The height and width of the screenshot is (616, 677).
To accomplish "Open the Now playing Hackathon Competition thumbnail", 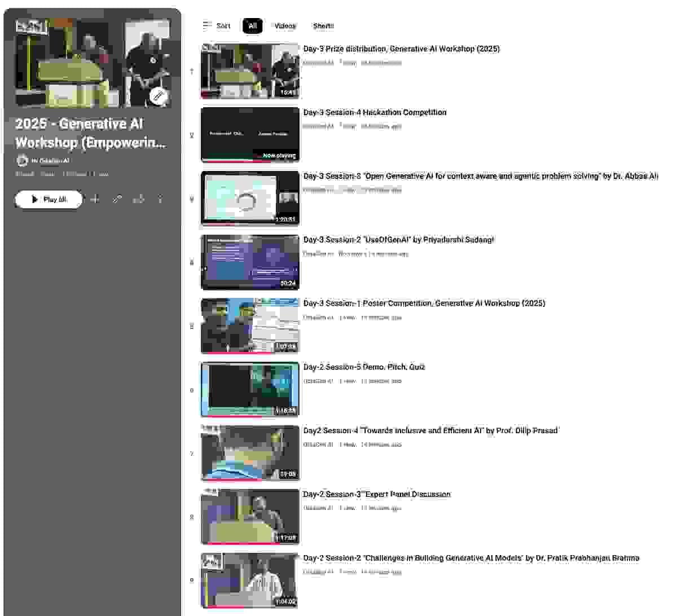I will point(250,135).
